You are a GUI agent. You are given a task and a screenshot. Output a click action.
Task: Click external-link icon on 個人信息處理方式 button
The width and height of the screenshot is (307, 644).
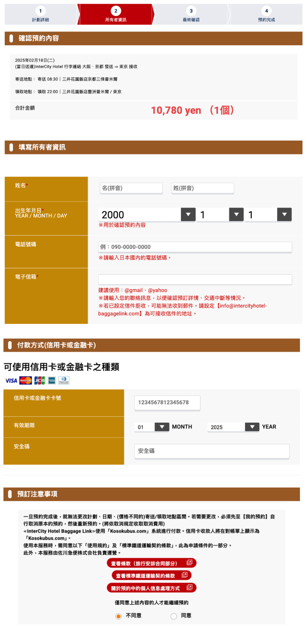tap(189, 587)
